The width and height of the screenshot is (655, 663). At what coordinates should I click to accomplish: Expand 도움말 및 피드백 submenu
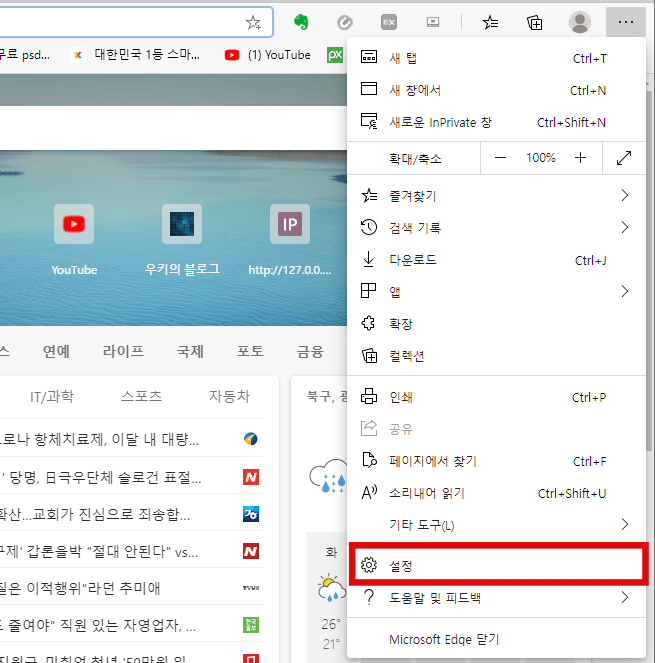(496, 597)
